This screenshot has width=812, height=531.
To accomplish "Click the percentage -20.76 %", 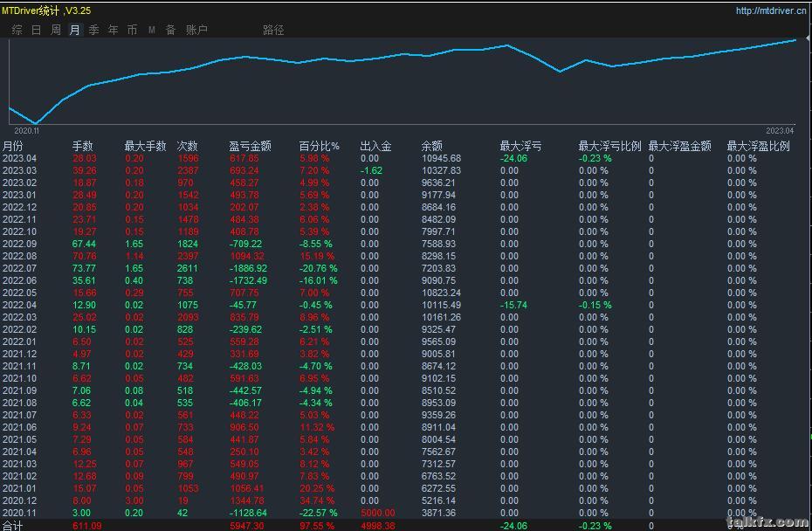I will (319, 268).
